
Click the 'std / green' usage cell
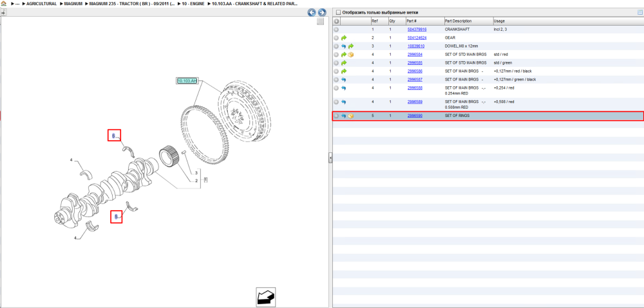tap(503, 63)
